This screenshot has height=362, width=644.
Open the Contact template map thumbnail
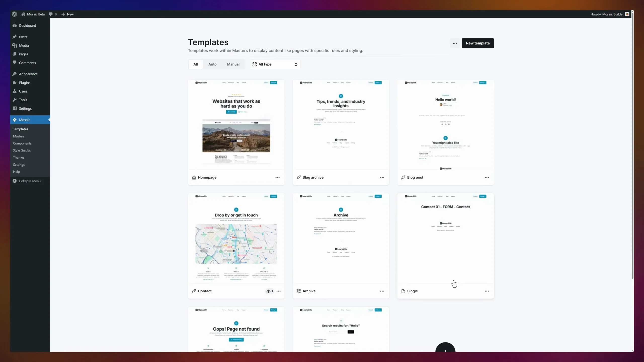coord(236,244)
